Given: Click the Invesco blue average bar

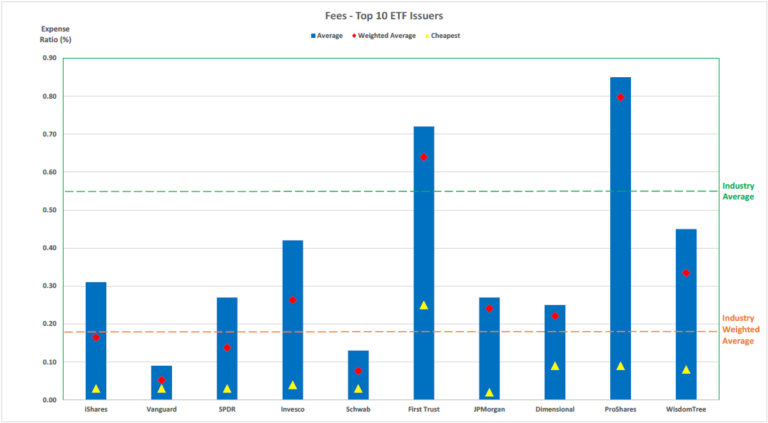Looking at the screenshot, I should tap(292, 320).
